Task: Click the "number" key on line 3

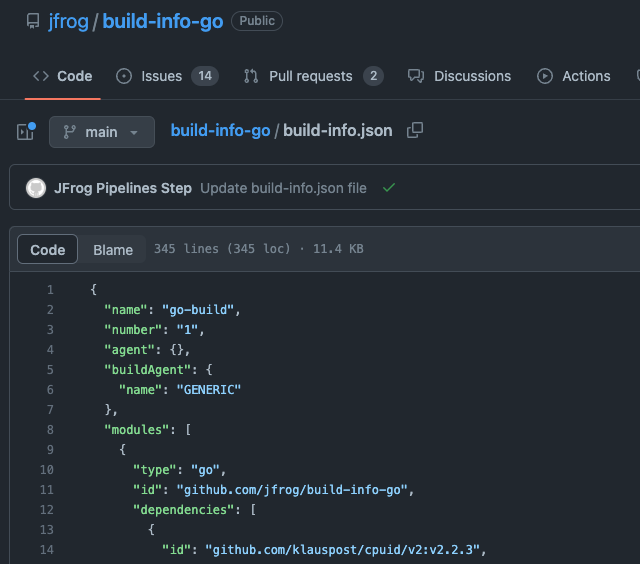Action: pos(133,330)
